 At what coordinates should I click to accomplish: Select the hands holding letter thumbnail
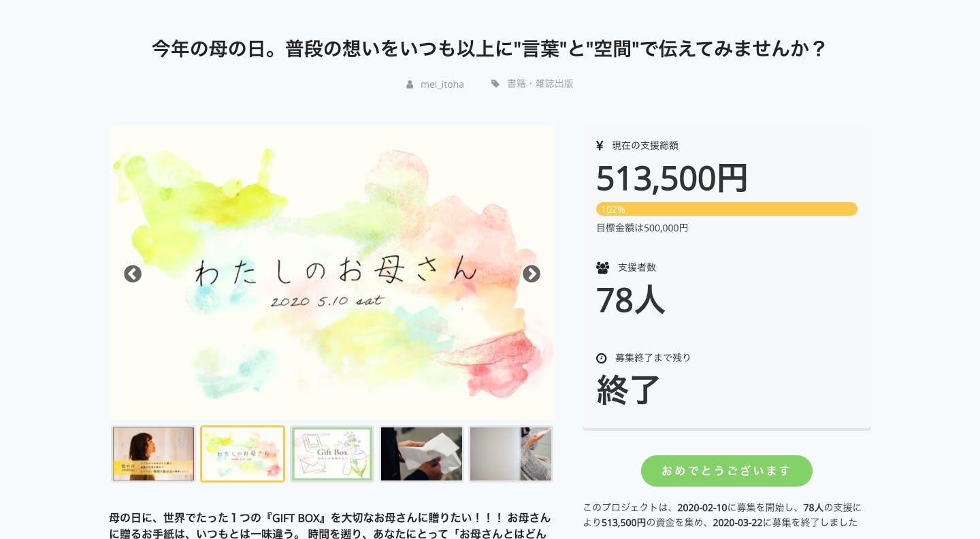tap(421, 454)
